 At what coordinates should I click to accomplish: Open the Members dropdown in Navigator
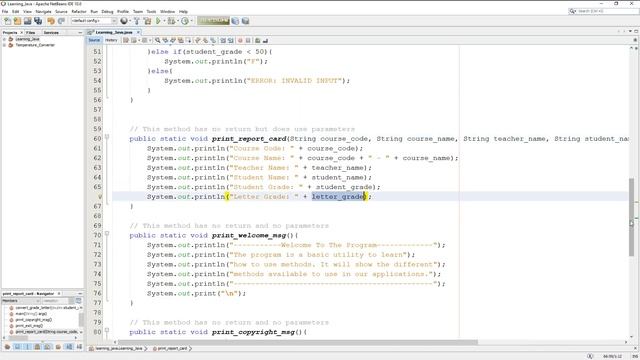[x=20, y=301]
